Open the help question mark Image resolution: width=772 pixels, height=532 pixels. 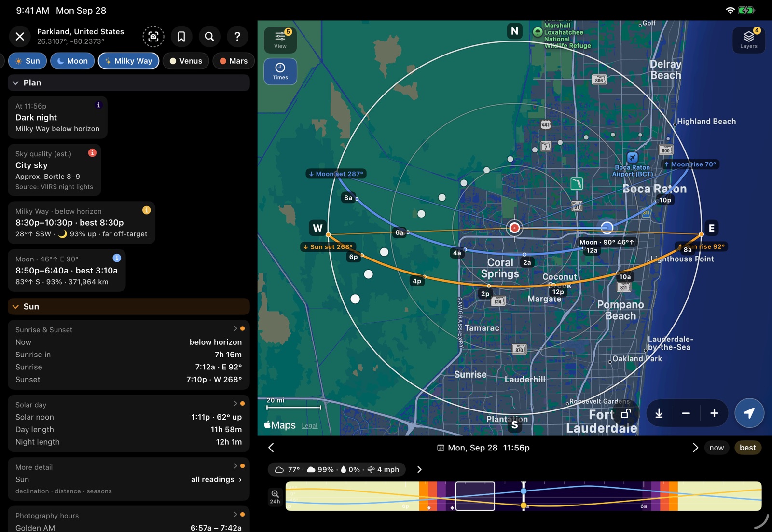237,36
